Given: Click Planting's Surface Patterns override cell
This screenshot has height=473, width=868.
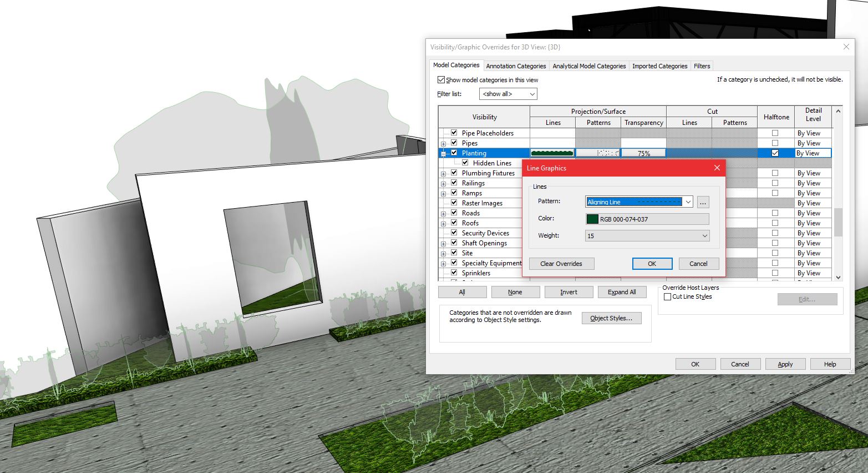Looking at the screenshot, I should (x=598, y=153).
